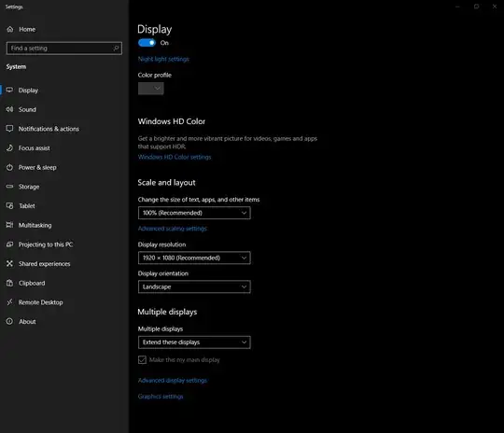Open Night light settings link

click(163, 59)
